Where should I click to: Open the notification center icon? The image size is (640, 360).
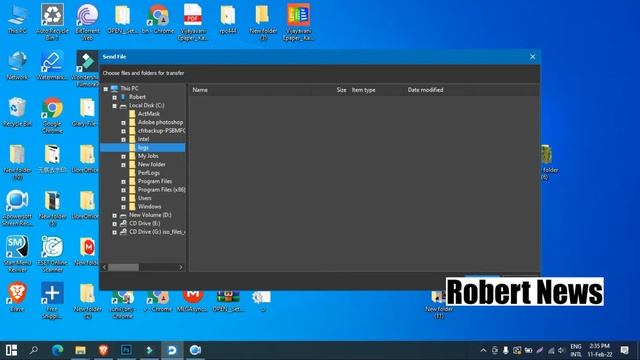(x=624, y=350)
